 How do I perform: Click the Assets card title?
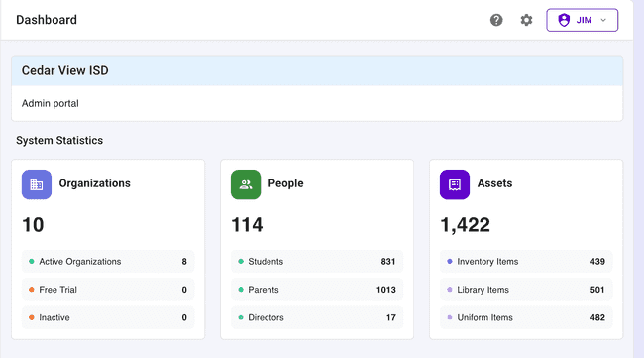(495, 183)
